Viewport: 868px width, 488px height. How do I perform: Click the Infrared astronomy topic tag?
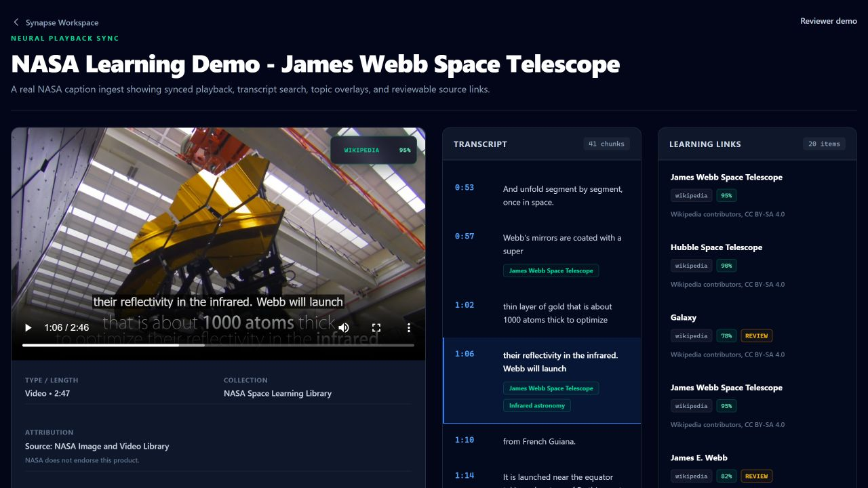(x=537, y=406)
